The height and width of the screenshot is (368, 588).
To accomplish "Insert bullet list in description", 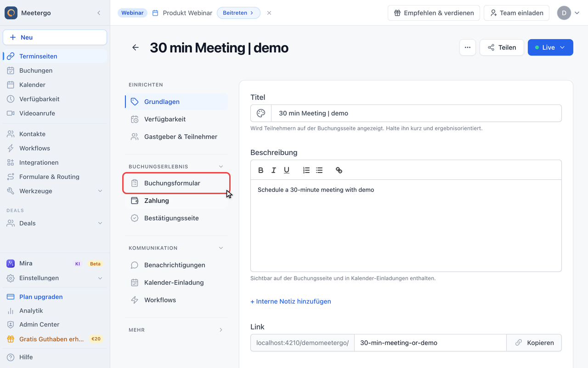I will pos(319,170).
